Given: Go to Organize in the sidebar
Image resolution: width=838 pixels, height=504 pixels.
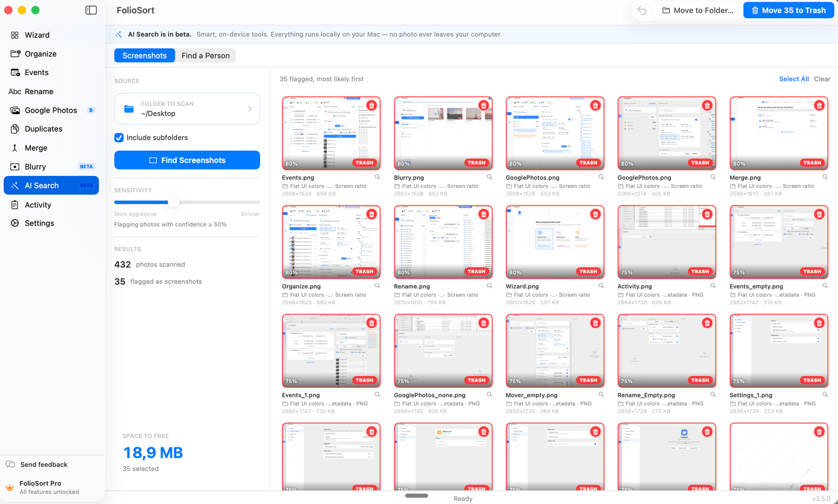Looking at the screenshot, I should 51,54.
